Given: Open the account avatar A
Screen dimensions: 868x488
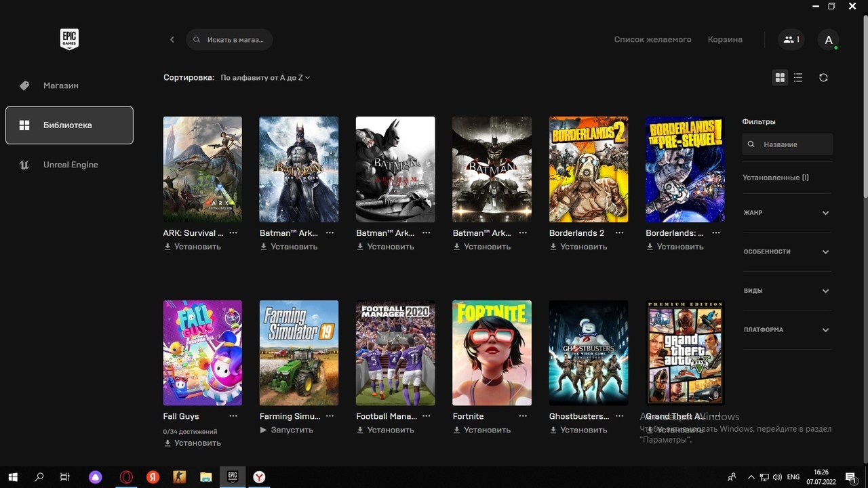Looking at the screenshot, I should click(829, 40).
